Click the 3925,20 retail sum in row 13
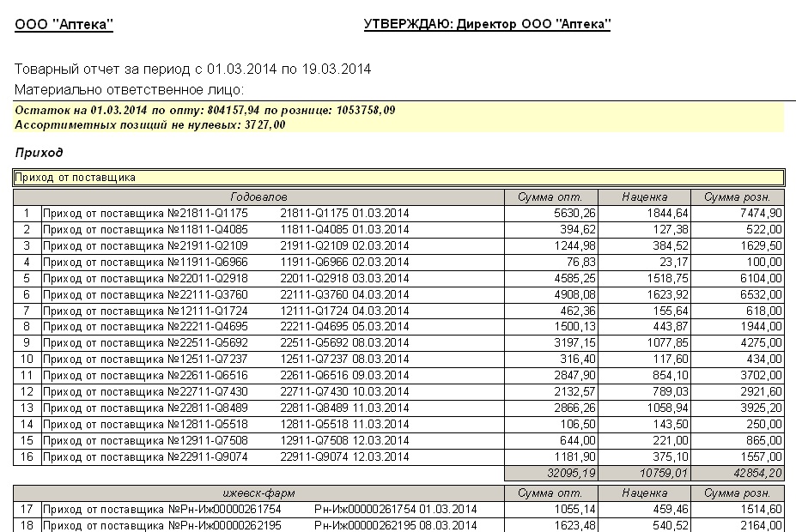The height and width of the screenshot is (532, 796). point(759,408)
